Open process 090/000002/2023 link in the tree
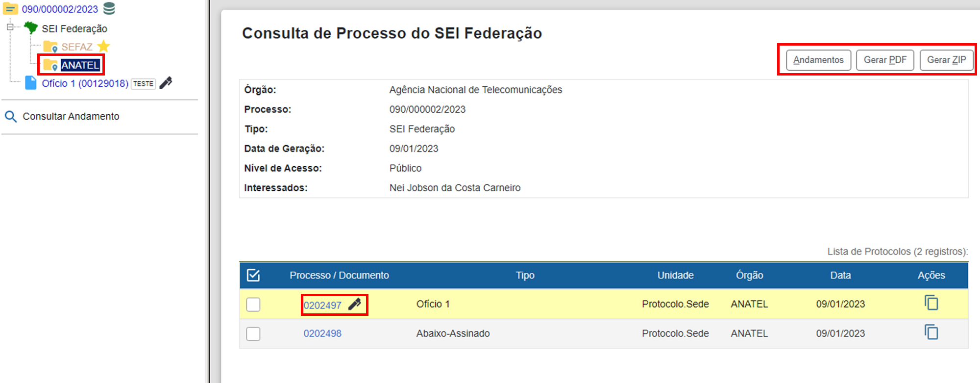 60,9
